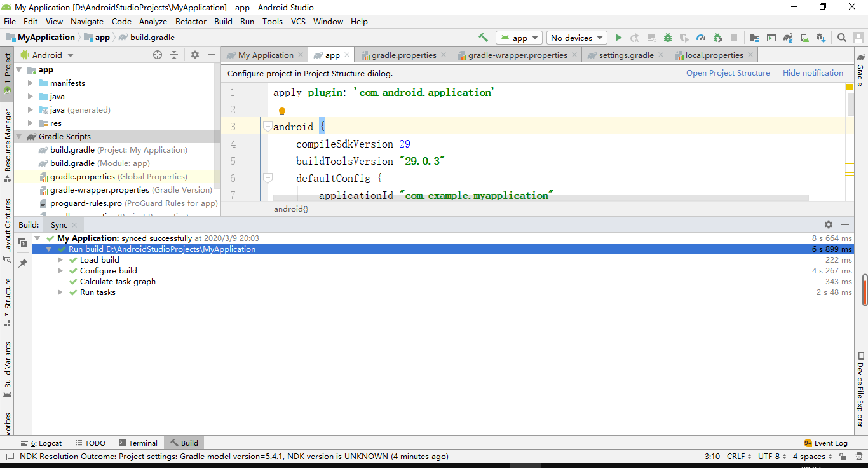
Task: Close the Sync tab in Build panel
Action: [74, 224]
